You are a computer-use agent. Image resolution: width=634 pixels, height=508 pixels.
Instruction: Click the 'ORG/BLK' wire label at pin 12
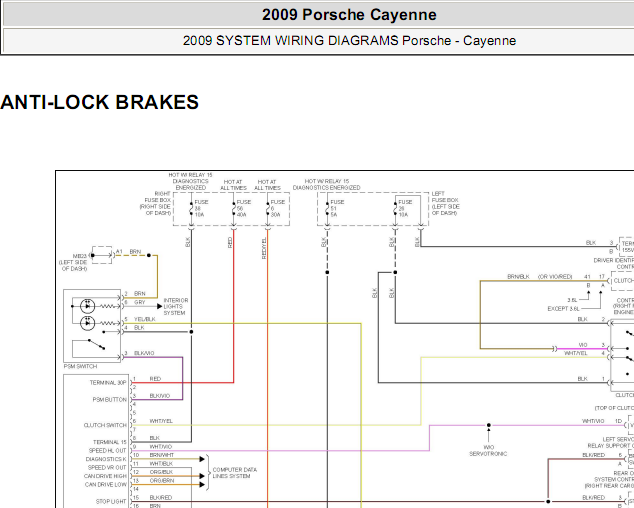point(161,472)
